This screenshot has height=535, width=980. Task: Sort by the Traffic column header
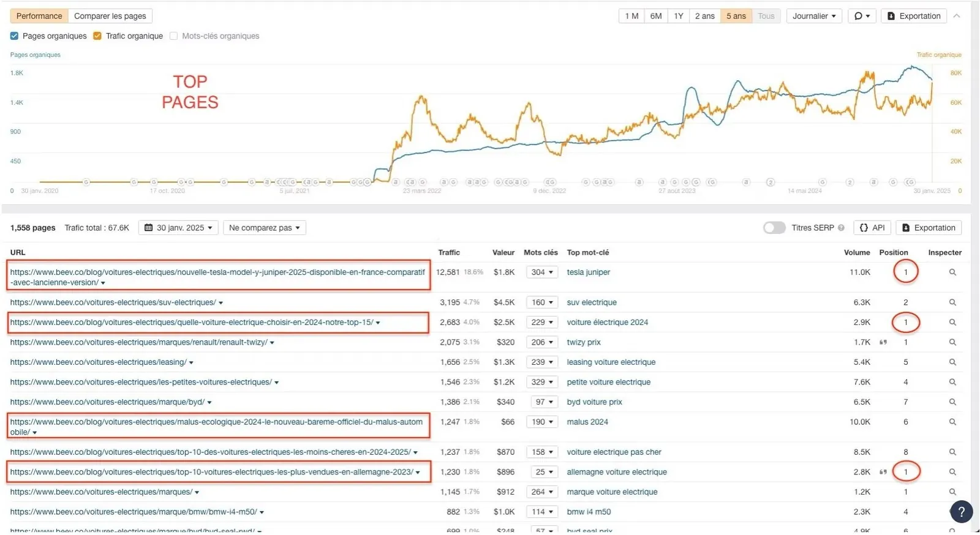(449, 252)
